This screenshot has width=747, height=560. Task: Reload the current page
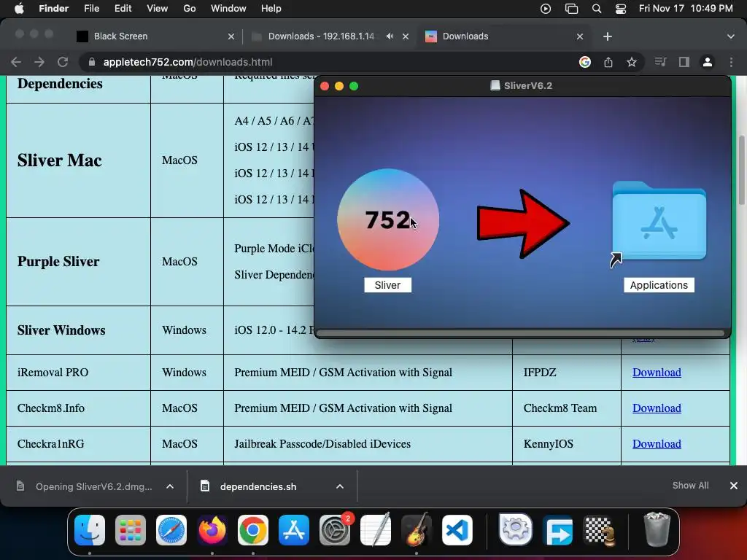(x=63, y=62)
